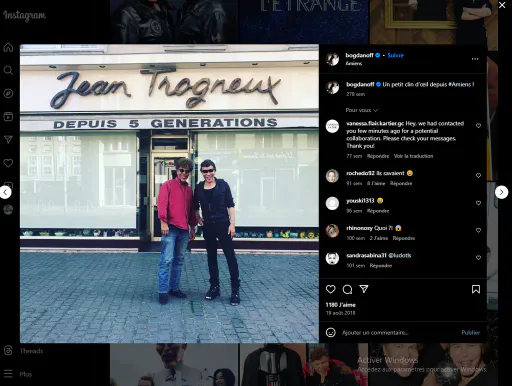
Task: Click the Instagram logo
Action: [x=25, y=15]
